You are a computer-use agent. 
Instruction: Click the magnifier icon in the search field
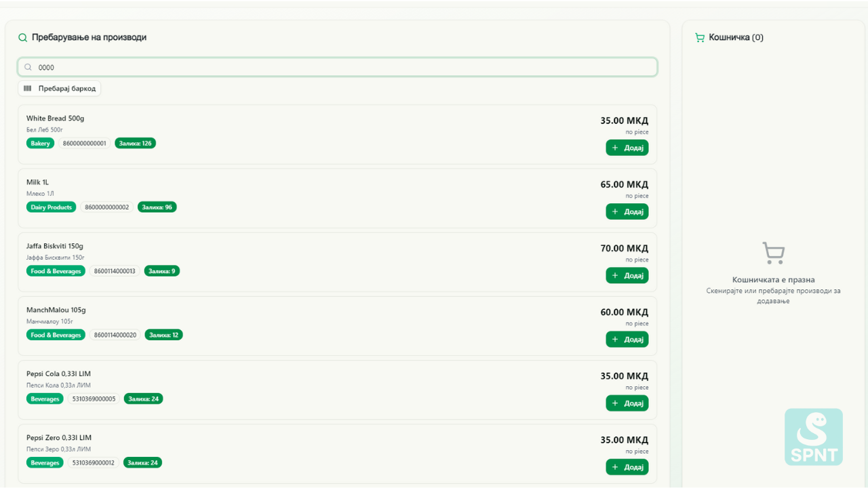pyautogui.click(x=28, y=67)
